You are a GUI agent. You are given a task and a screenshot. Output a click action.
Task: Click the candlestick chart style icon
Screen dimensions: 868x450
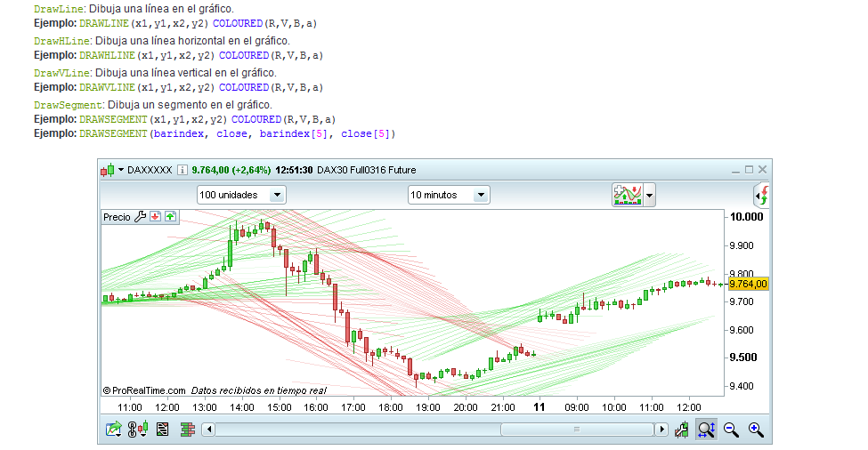click(x=108, y=170)
